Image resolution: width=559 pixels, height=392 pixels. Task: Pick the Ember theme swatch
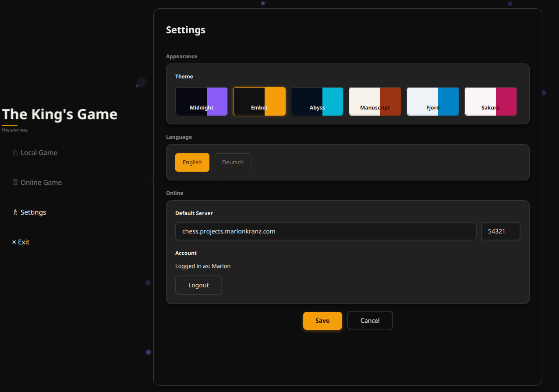[259, 101]
